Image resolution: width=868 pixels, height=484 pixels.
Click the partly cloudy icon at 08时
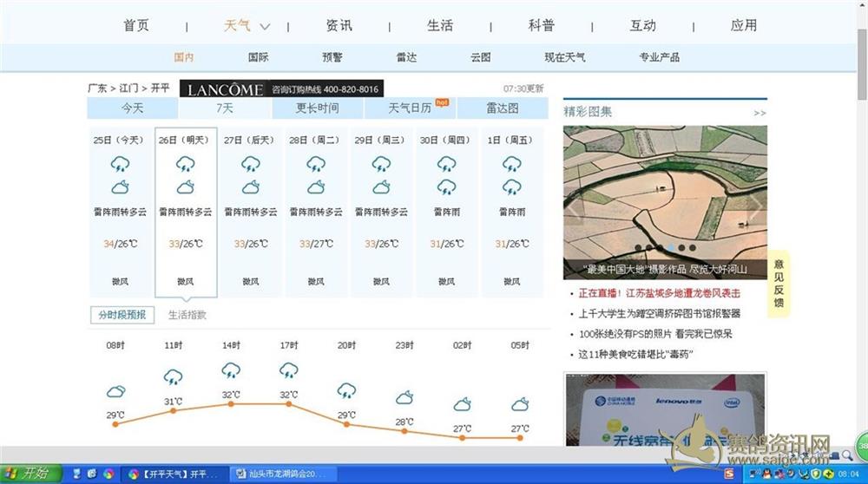point(115,392)
